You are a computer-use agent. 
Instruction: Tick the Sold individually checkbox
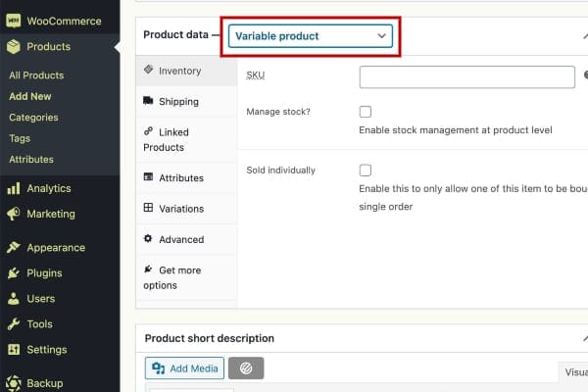[x=366, y=170]
